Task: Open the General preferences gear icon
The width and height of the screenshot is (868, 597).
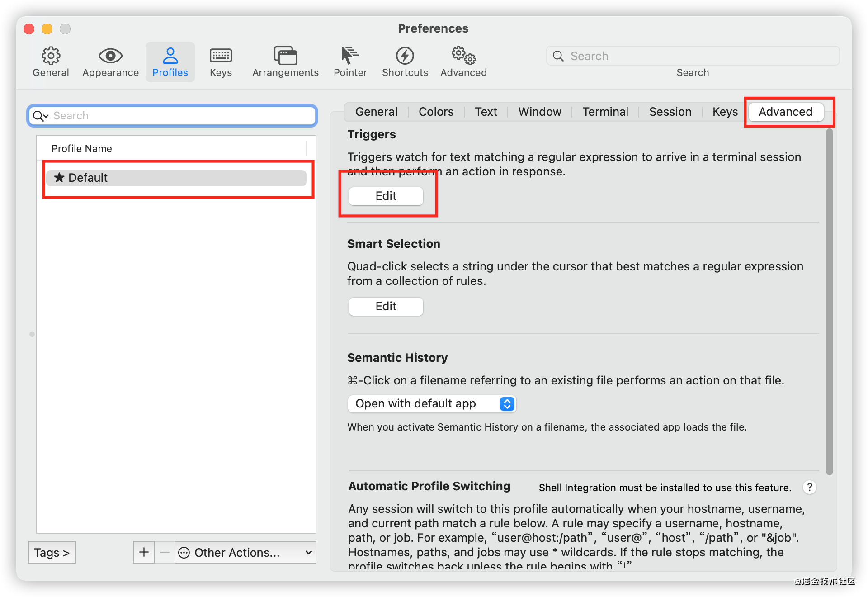Action: coord(51,56)
